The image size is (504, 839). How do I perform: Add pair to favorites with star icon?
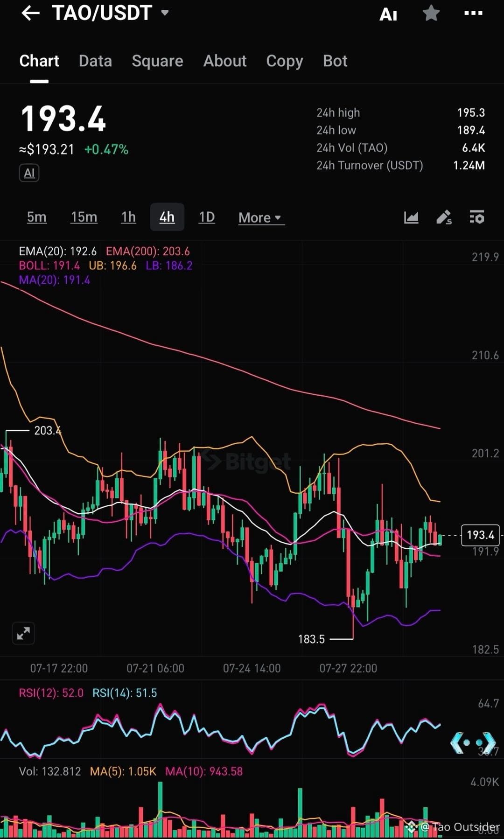point(431,13)
